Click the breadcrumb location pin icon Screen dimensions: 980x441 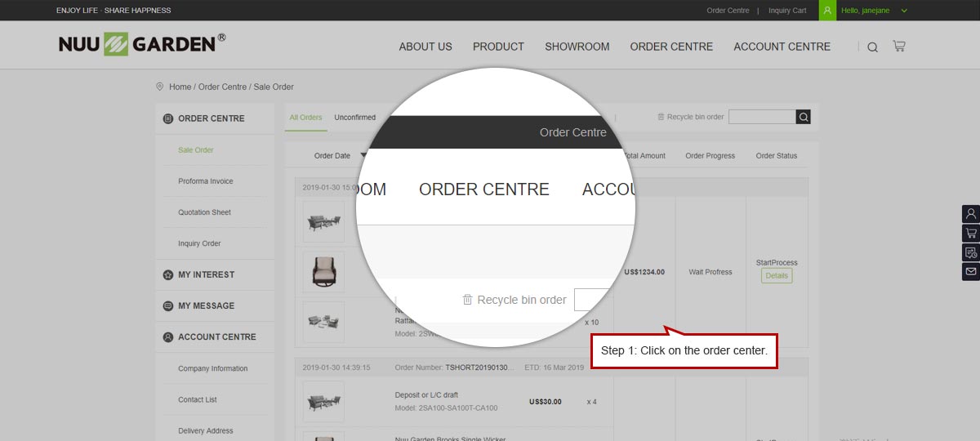159,87
